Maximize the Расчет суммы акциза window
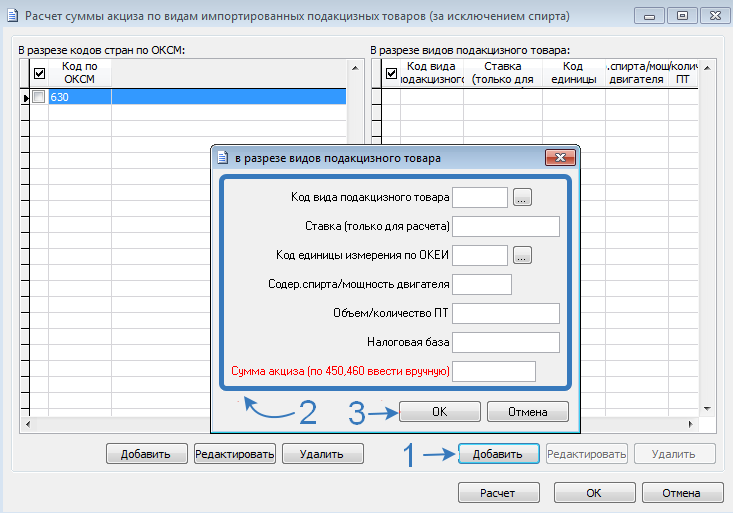This screenshot has height=513, width=733. [682, 16]
